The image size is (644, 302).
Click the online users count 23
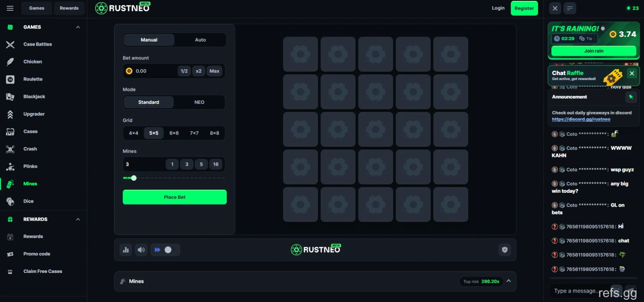[633, 8]
